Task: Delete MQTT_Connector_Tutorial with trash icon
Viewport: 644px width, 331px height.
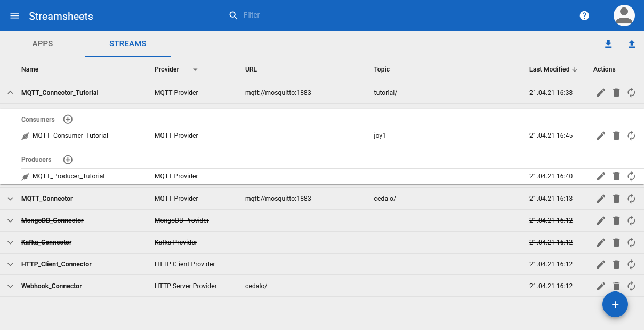Action: 616,93
